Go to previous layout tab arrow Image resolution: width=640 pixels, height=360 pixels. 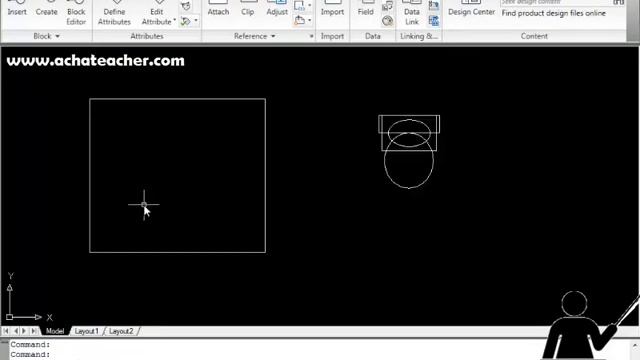16,331
